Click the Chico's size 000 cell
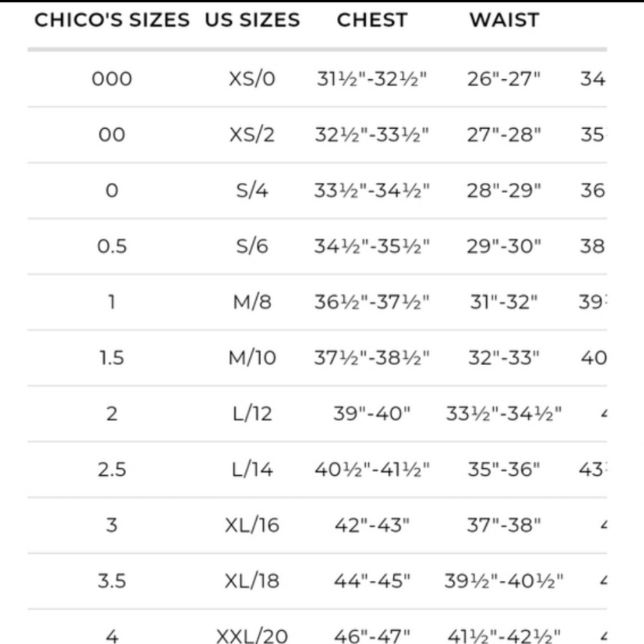Image resolution: width=644 pixels, height=644 pixels. 111,79
